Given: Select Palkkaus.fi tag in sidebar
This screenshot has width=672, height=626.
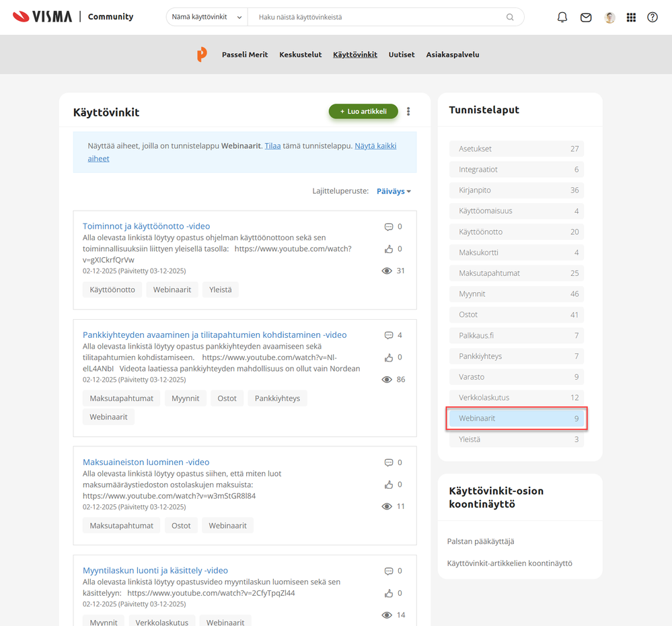Looking at the screenshot, I should (517, 335).
